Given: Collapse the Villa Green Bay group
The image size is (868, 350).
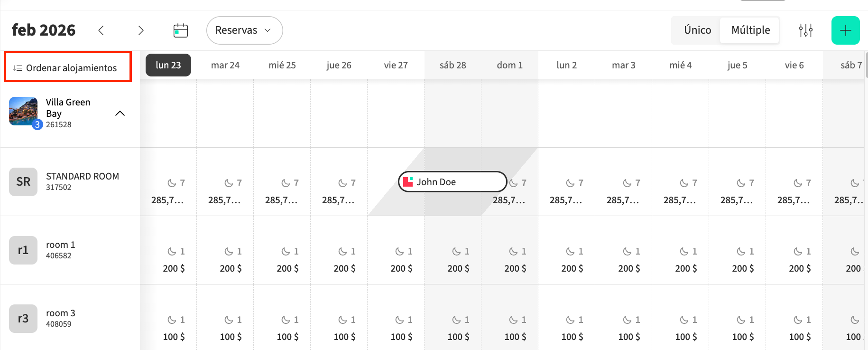Looking at the screenshot, I should point(120,114).
